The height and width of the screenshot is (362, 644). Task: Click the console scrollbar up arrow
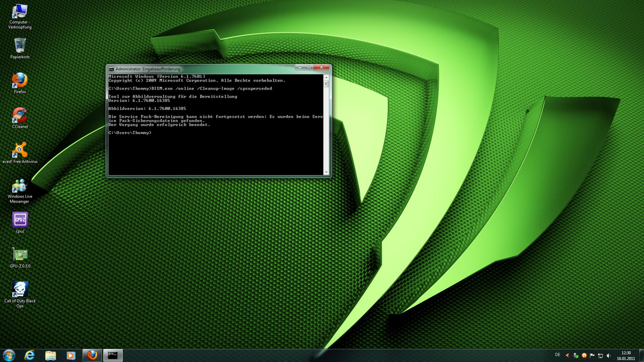pyautogui.click(x=326, y=77)
